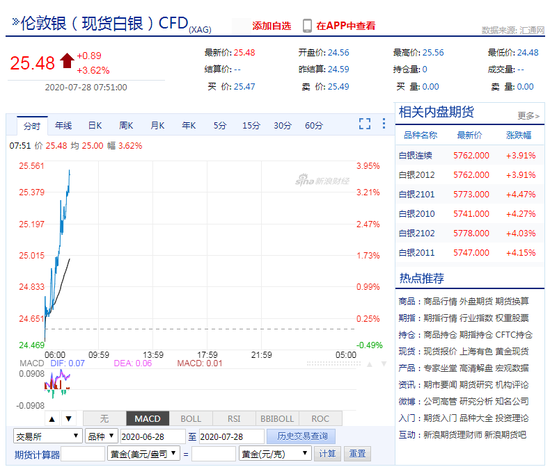
Task: Click the gray up arrow beside the MACD readout
Action: point(369,364)
